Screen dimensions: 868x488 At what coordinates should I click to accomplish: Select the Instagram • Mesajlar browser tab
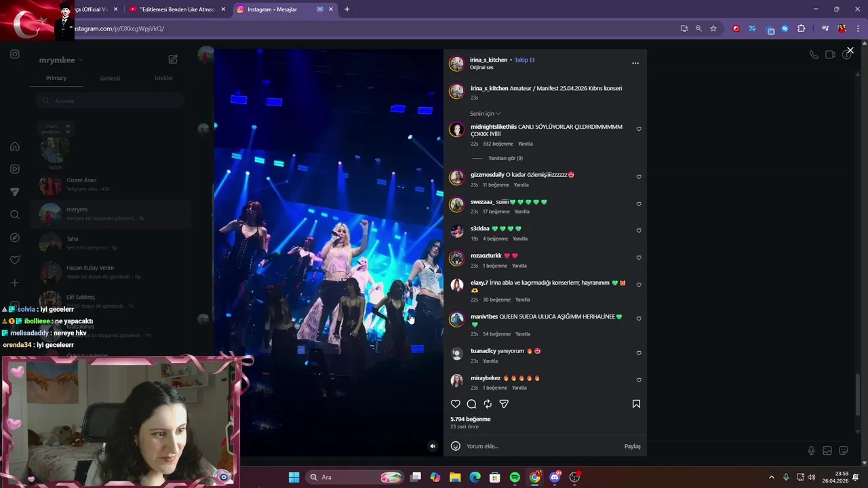[x=285, y=9]
